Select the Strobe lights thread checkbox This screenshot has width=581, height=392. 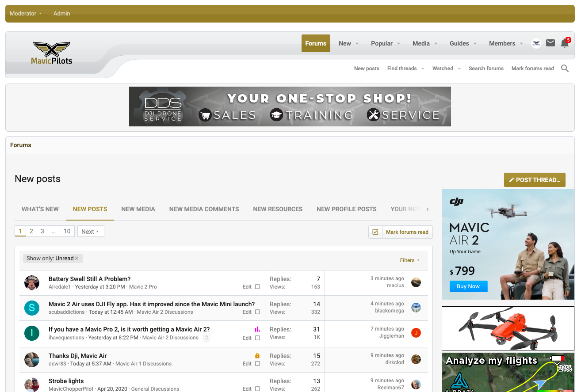click(257, 389)
